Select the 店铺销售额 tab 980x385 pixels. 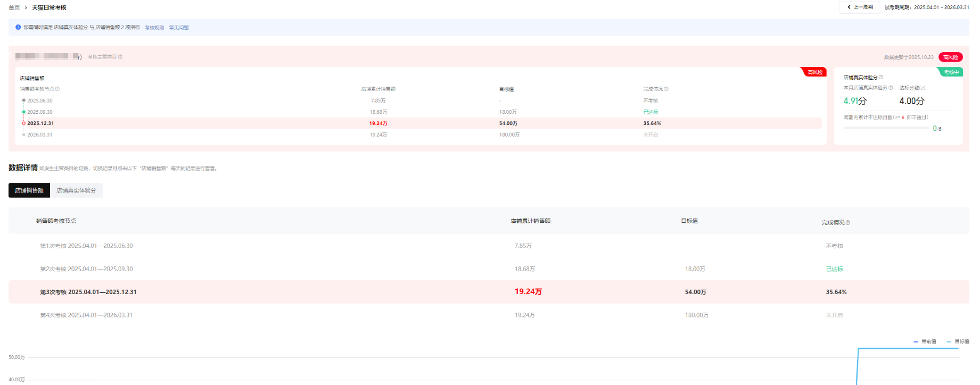click(29, 190)
